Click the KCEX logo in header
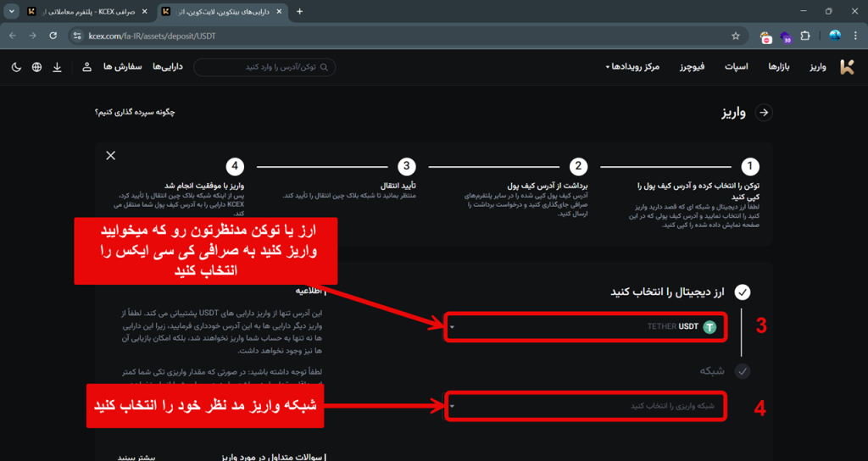Screen dimensions: 868x461 coord(847,67)
